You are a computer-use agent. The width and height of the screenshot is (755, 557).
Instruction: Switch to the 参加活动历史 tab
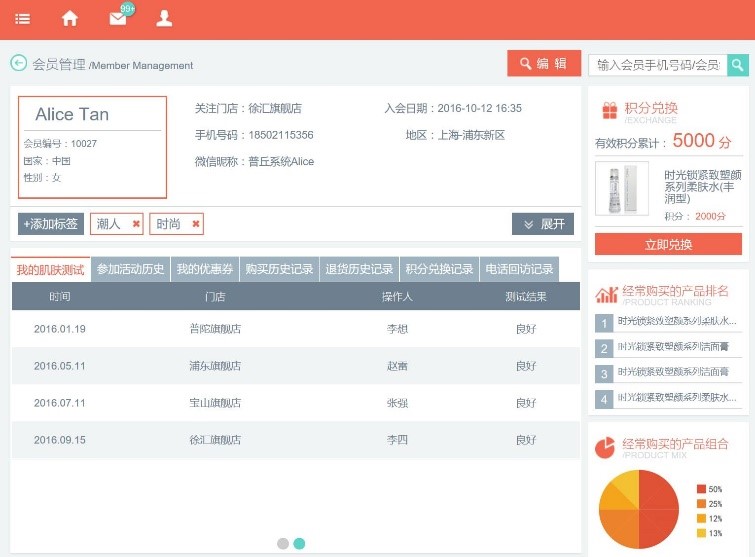point(130,269)
